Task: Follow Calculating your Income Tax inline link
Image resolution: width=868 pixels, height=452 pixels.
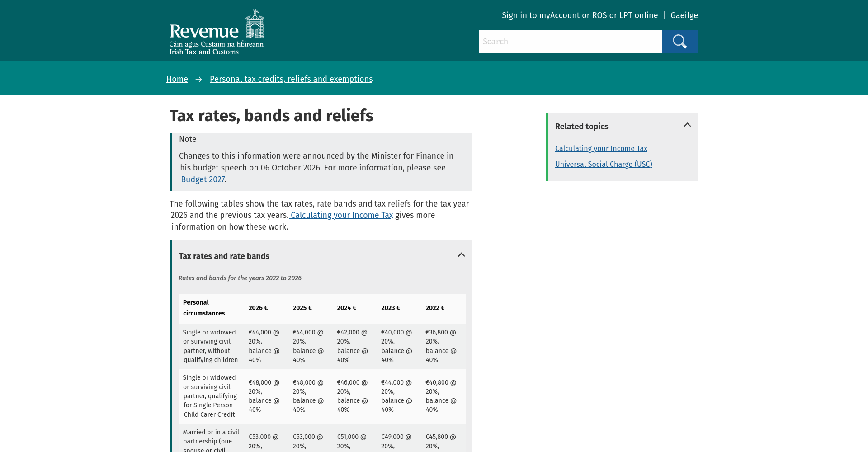Action: coord(341,215)
